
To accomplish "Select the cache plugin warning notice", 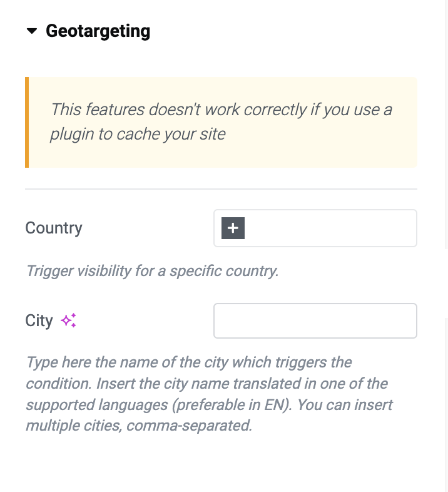I will [x=221, y=122].
